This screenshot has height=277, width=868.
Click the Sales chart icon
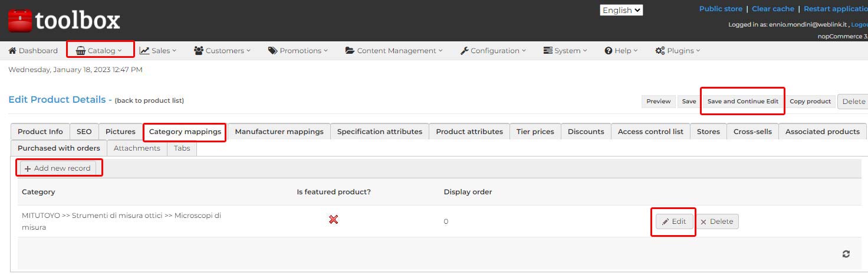[144, 51]
